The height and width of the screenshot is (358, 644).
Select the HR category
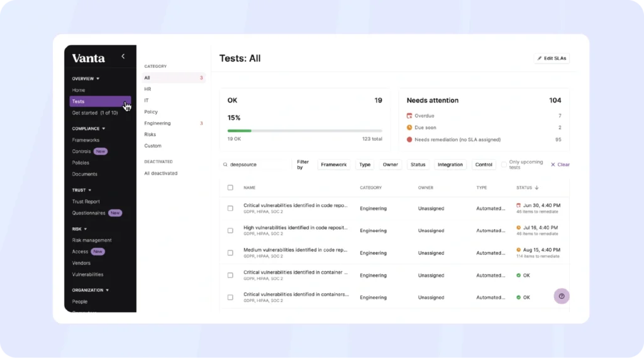[147, 89]
